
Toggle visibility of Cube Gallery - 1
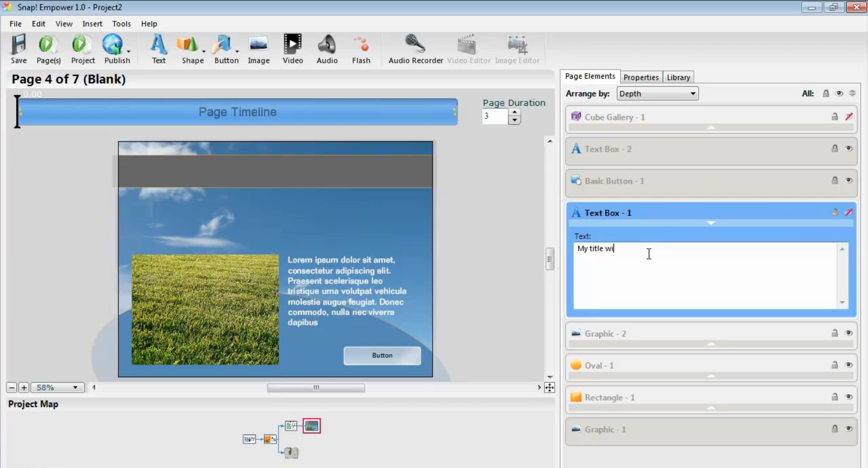(849, 117)
